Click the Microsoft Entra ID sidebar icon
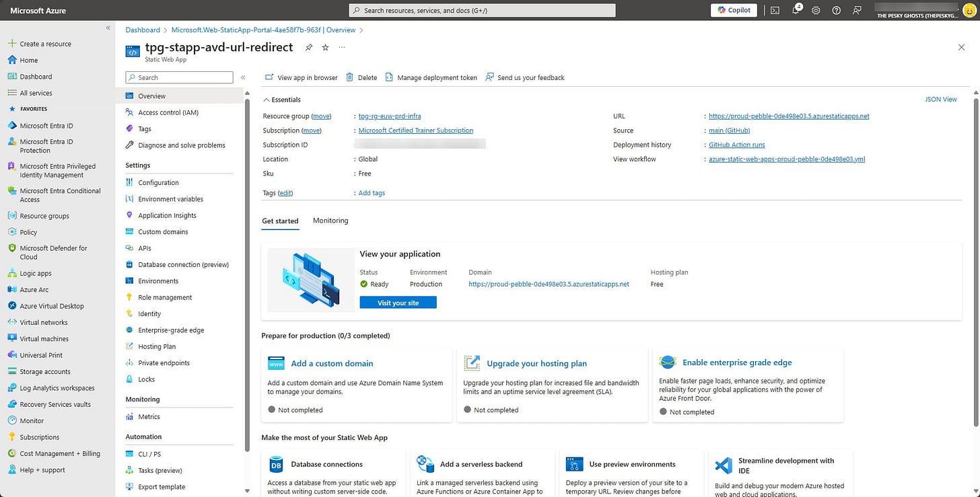Image resolution: width=980 pixels, height=497 pixels. pos(11,126)
